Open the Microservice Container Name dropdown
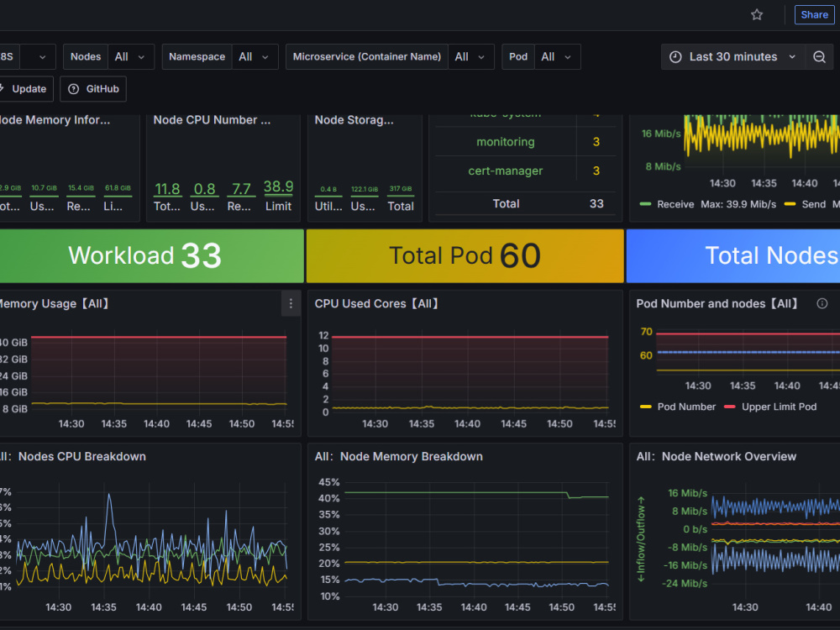 470,57
